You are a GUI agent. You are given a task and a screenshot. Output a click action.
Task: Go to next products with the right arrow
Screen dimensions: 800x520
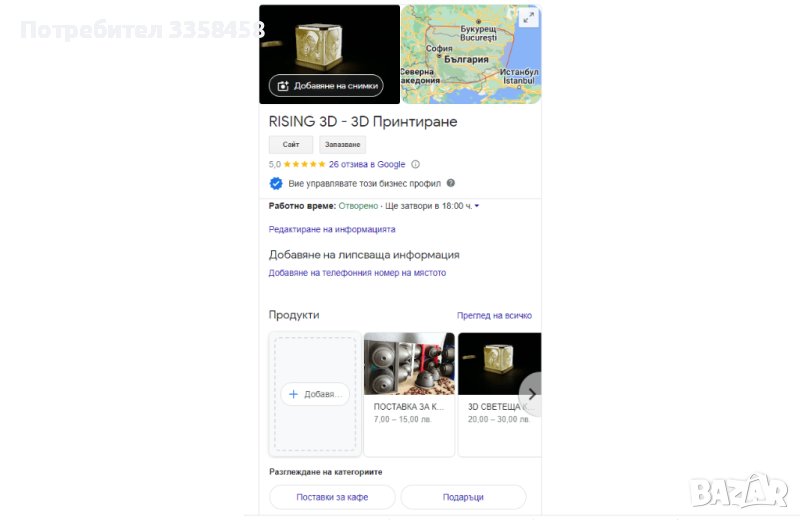pos(531,394)
